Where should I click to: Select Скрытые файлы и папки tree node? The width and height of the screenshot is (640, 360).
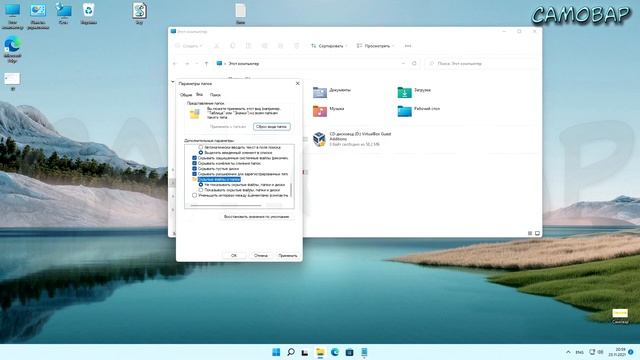(219, 179)
